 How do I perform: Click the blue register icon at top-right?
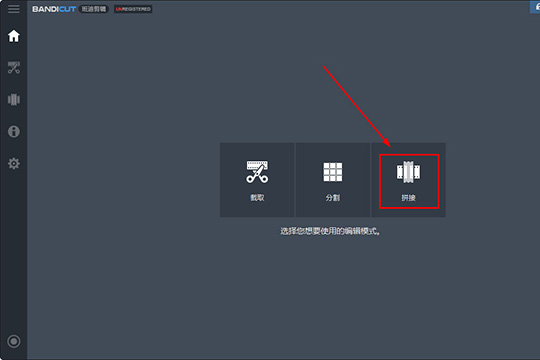coord(535,7)
